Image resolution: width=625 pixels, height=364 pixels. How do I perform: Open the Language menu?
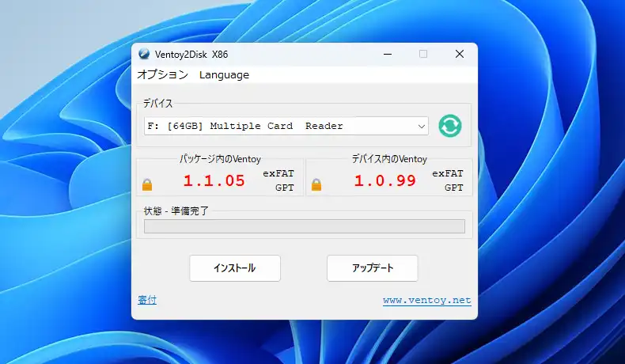(x=224, y=75)
